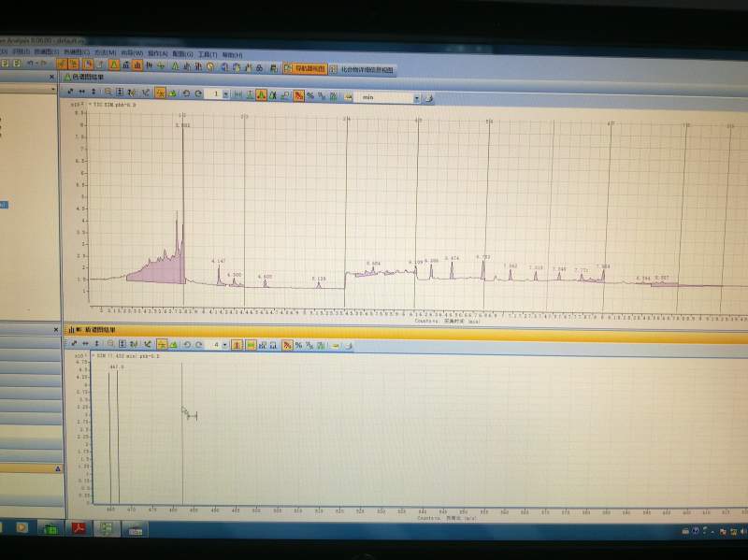Redo zoom in the spectrum toolbar
The image size is (748, 560).
[x=199, y=344]
